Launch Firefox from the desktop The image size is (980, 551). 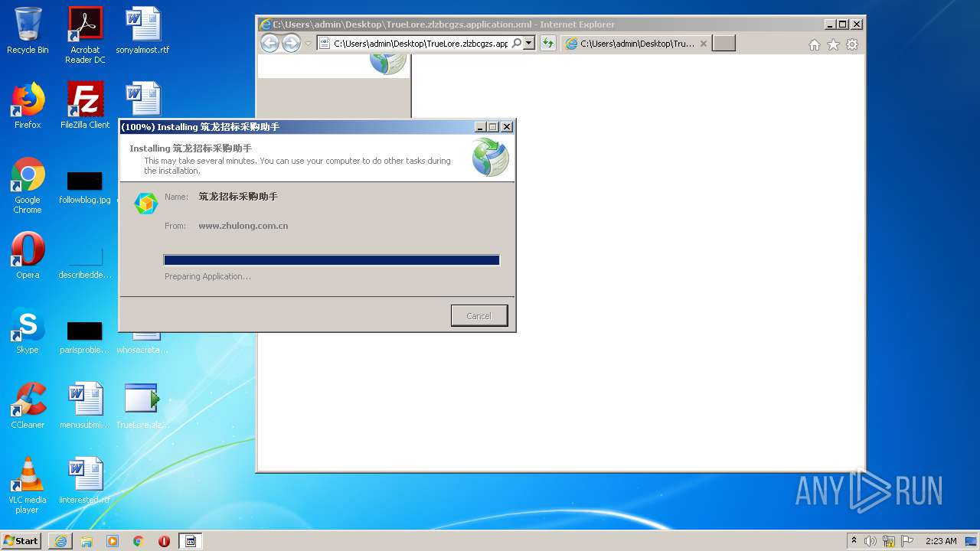point(28,106)
